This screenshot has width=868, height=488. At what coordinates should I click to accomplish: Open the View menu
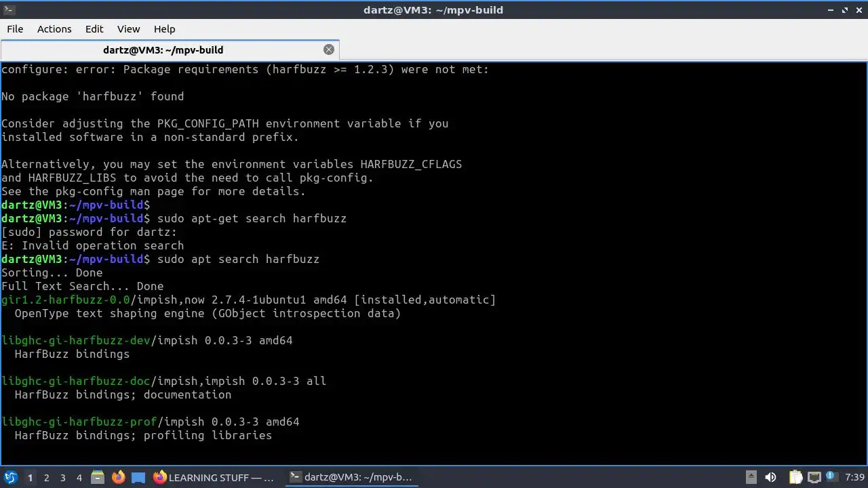(128, 29)
